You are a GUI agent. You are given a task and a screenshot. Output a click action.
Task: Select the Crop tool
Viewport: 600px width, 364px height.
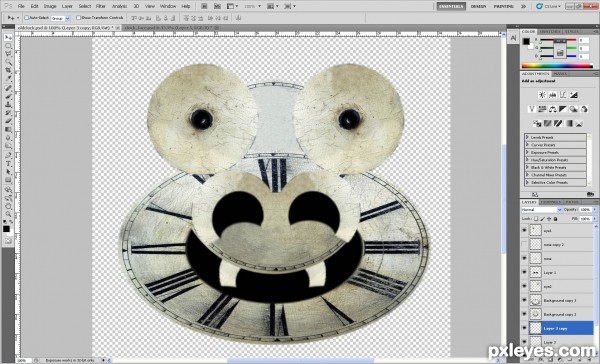(8, 70)
